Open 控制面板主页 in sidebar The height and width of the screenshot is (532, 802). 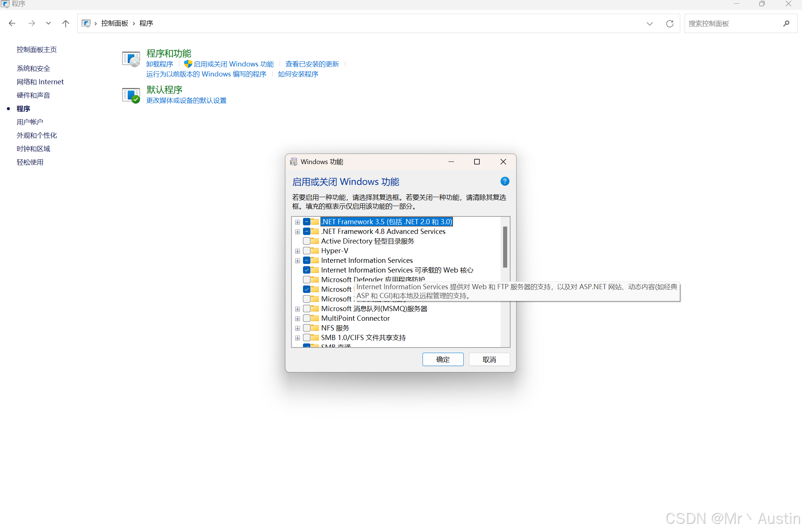(x=37, y=50)
